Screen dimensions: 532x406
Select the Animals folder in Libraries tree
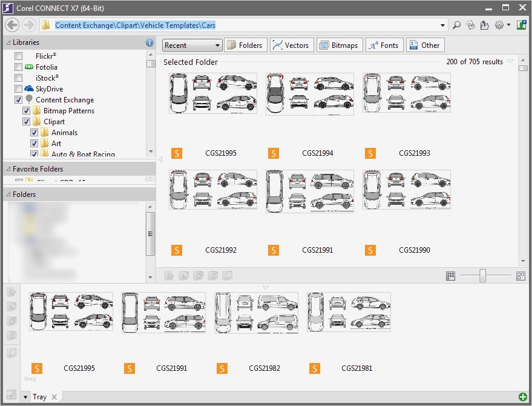point(64,133)
